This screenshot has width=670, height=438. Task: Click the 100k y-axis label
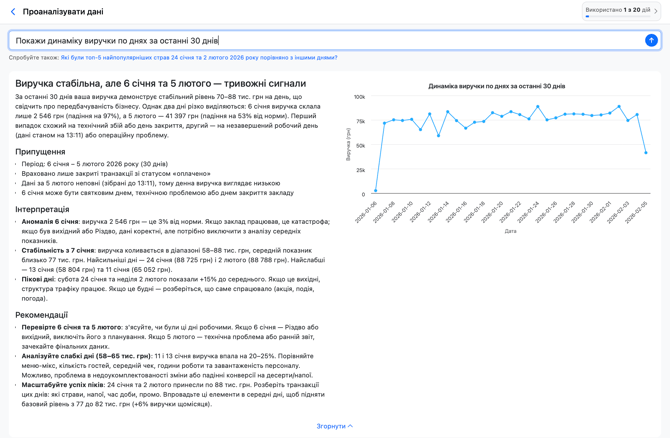(359, 97)
